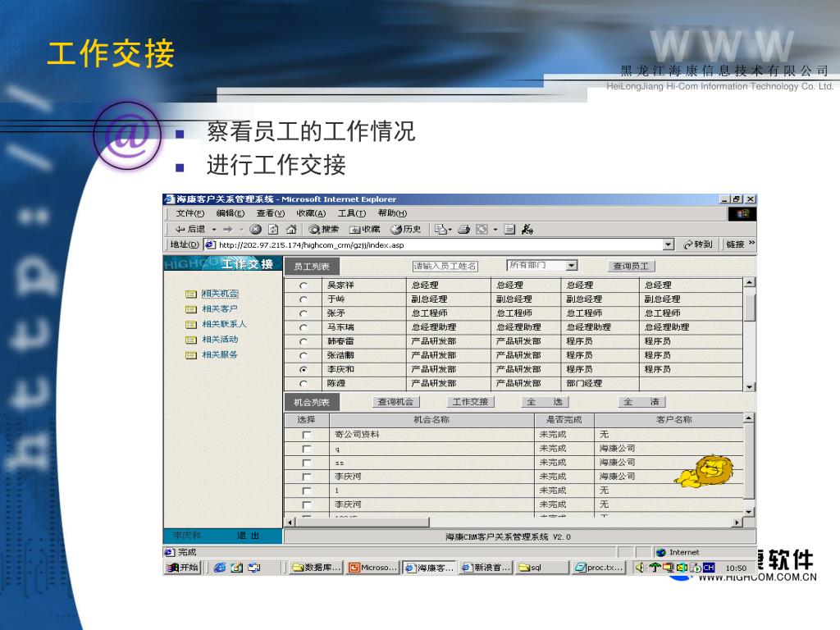Image resolution: width=840 pixels, height=630 pixels.
Task: Select radio button for 吴家祥
Action: 304,285
